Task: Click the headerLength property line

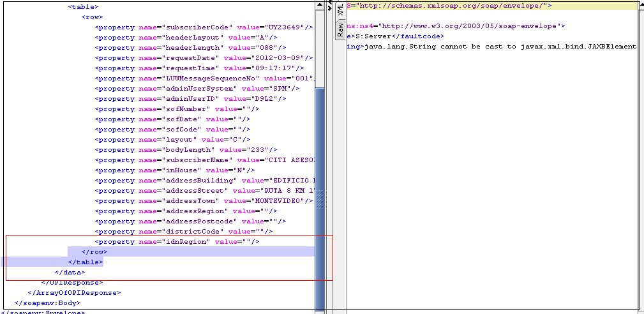Action: pyautogui.click(x=191, y=48)
